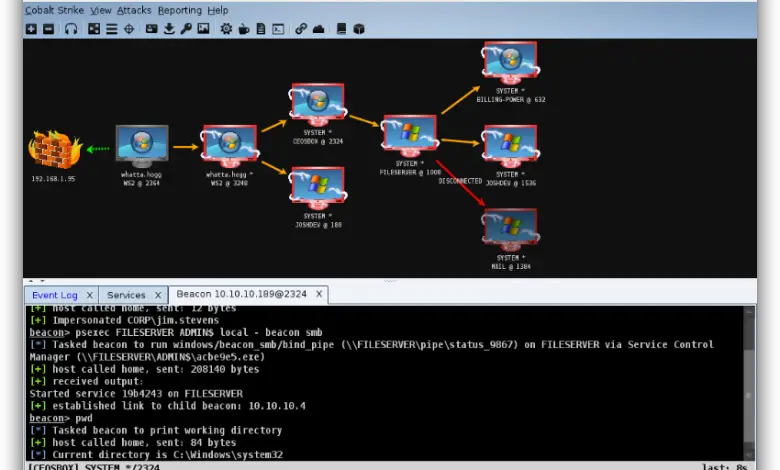Click the document Office macro icon

(x=261, y=29)
